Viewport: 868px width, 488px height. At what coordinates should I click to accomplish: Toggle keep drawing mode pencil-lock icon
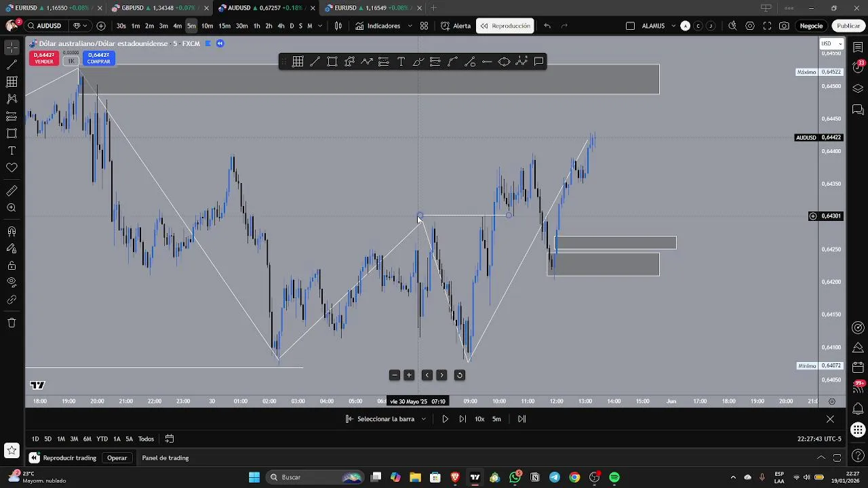pyautogui.click(x=12, y=248)
